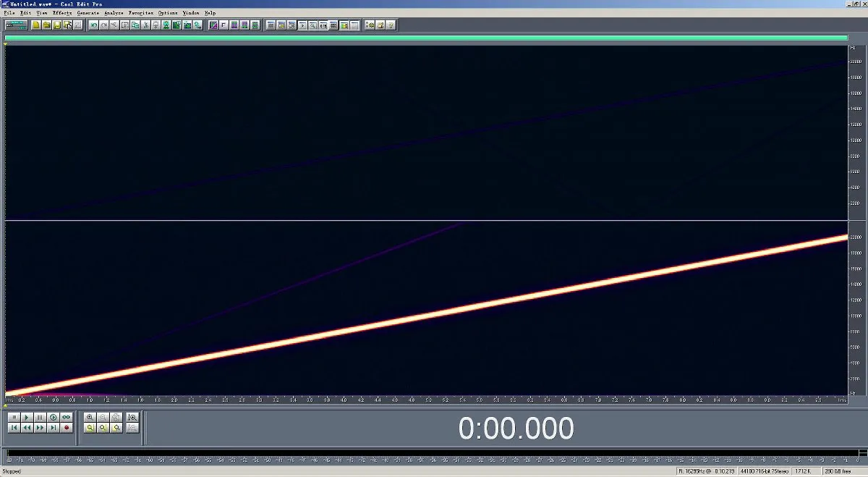Click the Stop transport button
The image size is (868, 477).
point(14,418)
